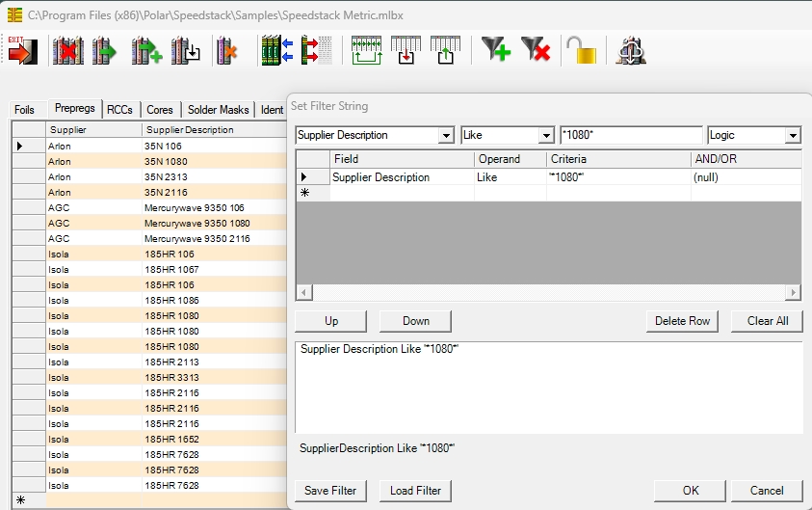Image resolution: width=812 pixels, height=510 pixels.
Task: Click the Load Filter button
Action: 415,491
